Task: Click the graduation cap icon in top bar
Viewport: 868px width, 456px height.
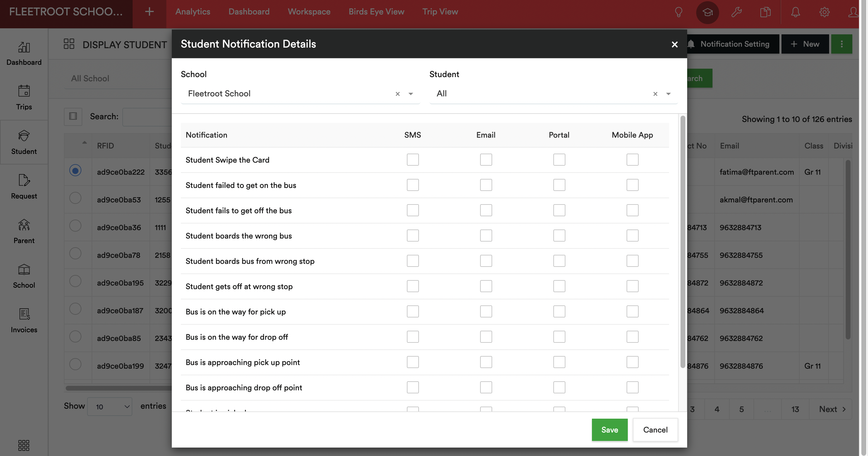Action: pos(708,12)
